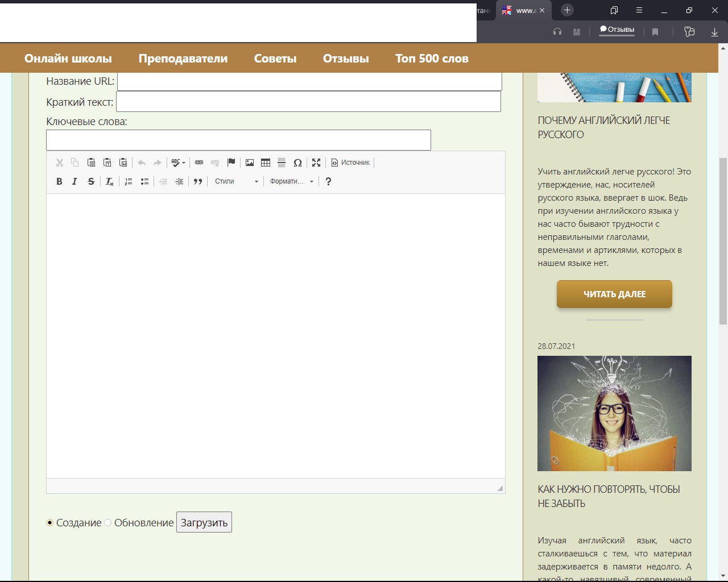Image resolution: width=728 pixels, height=582 pixels.
Task: Open the browser bookmarks collection icon
Action: (614, 10)
